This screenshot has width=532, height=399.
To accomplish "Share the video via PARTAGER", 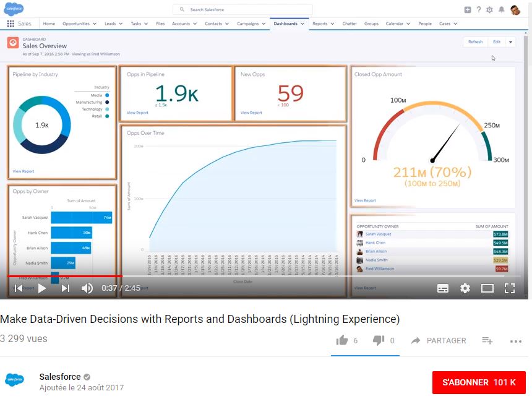I will click(x=439, y=341).
